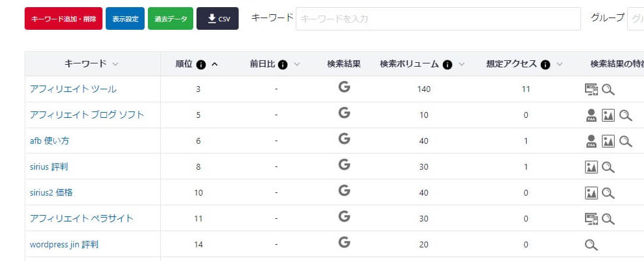Expand the キーワード column sort chevron
644x261 pixels.
(x=115, y=64)
